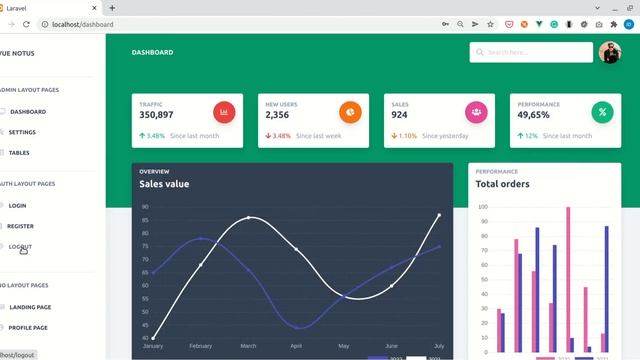Open Landing Page link
Screen dimensions: 640x360
pyautogui.click(x=30, y=307)
